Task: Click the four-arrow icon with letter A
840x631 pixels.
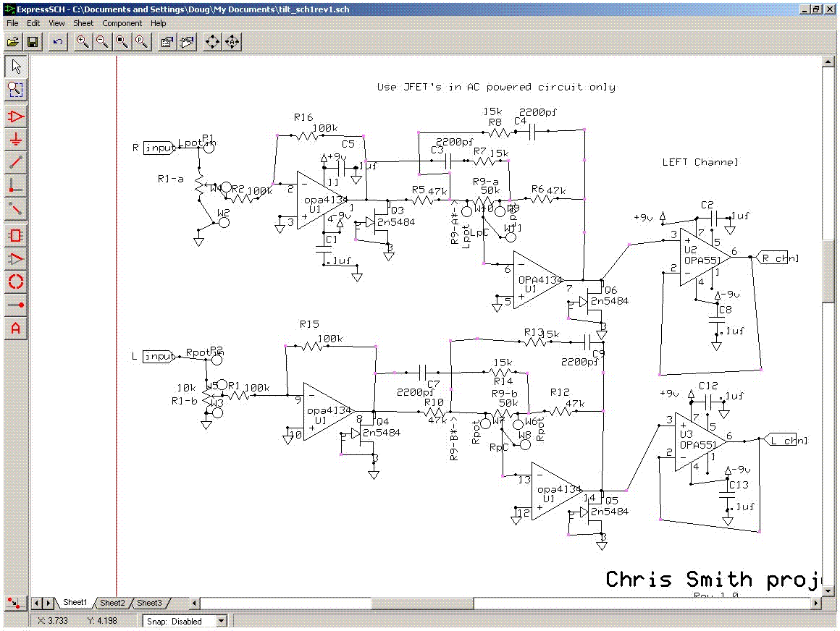Action: tap(232, 42)
